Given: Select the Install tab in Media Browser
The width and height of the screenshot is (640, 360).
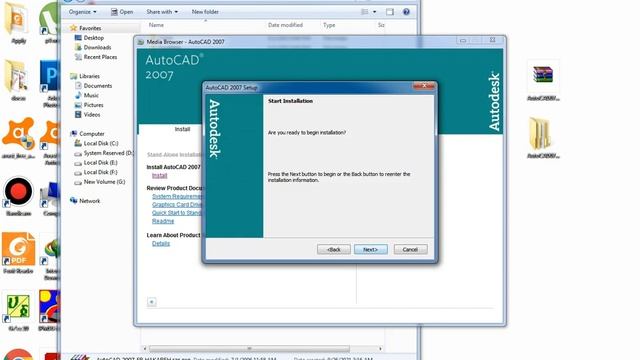Looking at the screenshot, I should [182, 129].
